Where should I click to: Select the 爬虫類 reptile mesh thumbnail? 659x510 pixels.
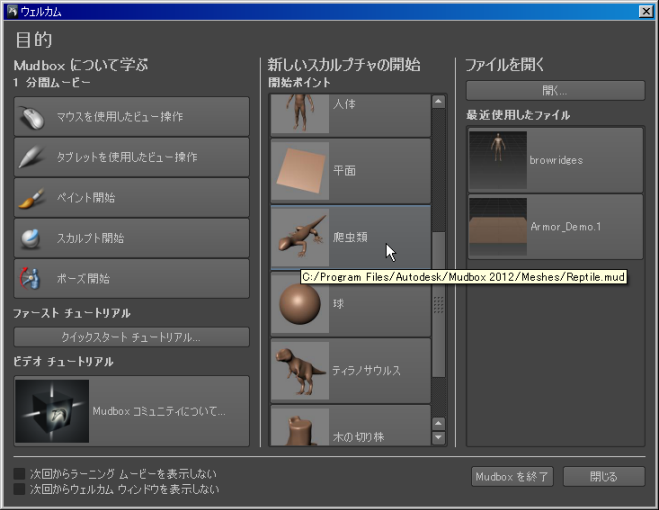coord(300,238)
